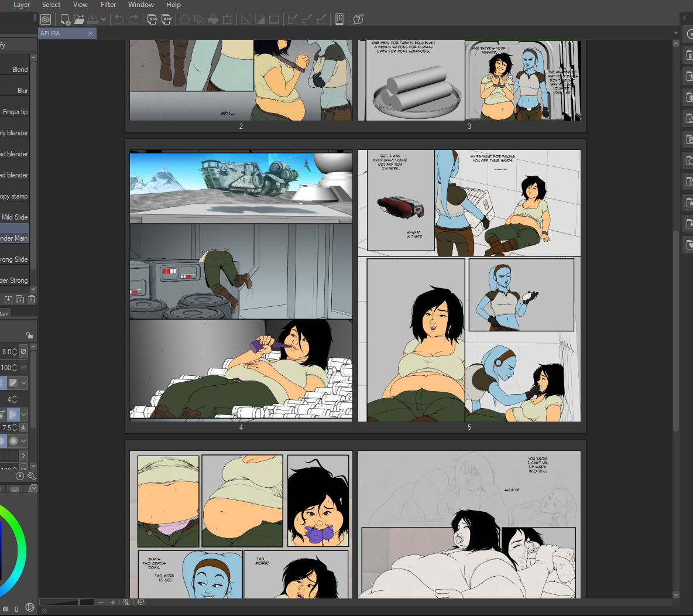Open the Layer menu
Viewport: 693px width, 616px height.
tap(22, 5)
